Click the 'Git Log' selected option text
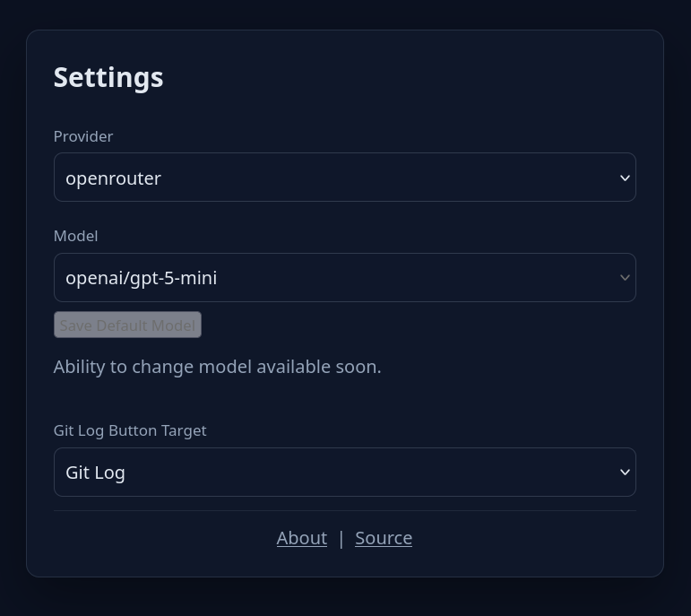This screenshot has height=616, width=691. point(95,473)
